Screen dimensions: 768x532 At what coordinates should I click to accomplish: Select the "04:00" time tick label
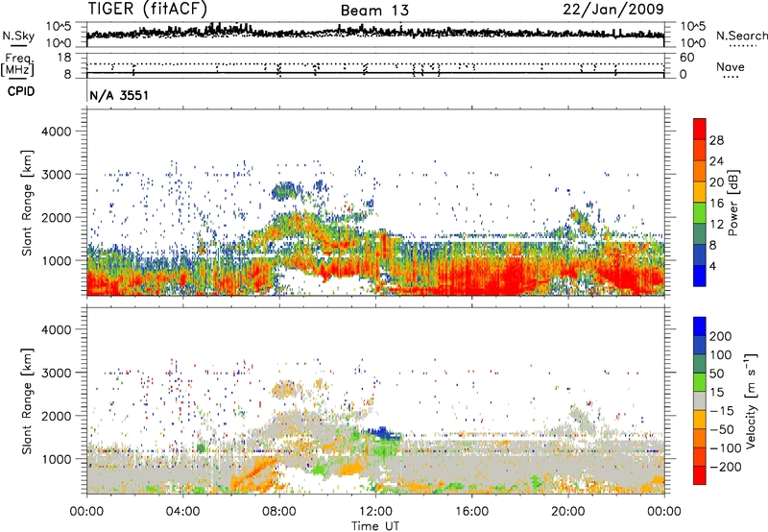[182, 512]
